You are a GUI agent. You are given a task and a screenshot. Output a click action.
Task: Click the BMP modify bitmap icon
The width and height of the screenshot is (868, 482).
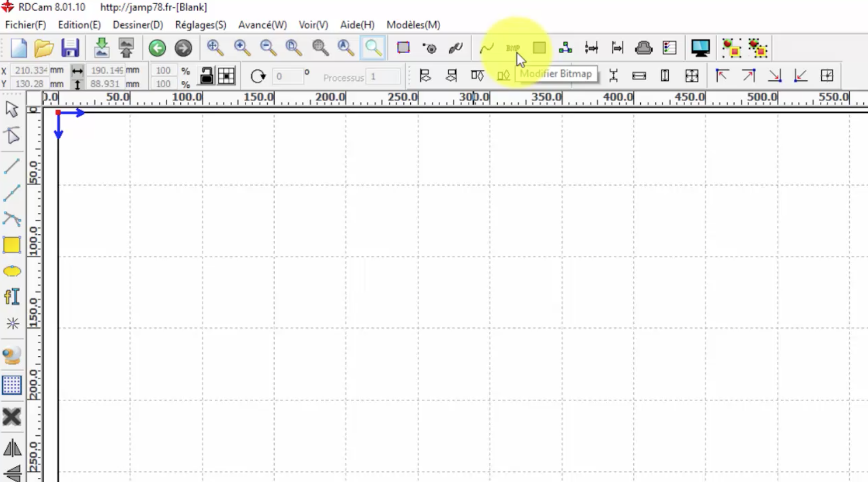click(513, 48)
